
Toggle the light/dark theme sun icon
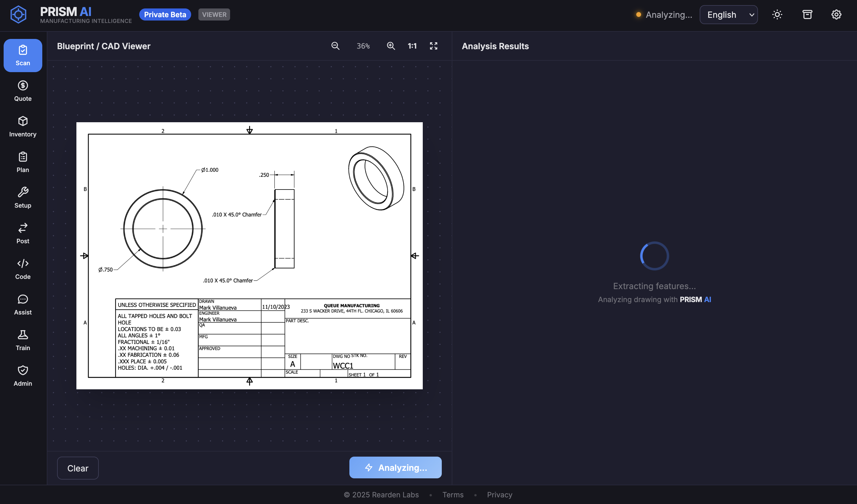777,14
